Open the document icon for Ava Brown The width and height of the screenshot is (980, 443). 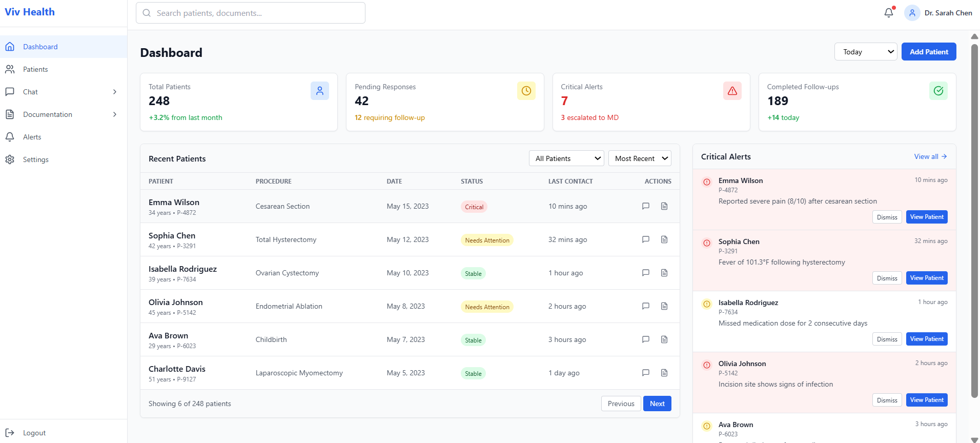click(x=664, y=339)
